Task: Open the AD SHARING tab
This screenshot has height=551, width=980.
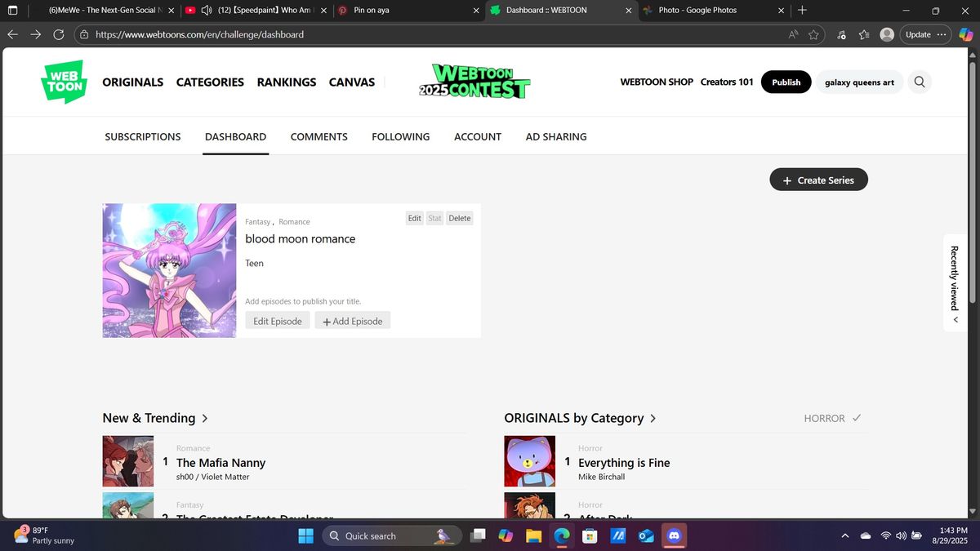Action: [x=556, y=136]
